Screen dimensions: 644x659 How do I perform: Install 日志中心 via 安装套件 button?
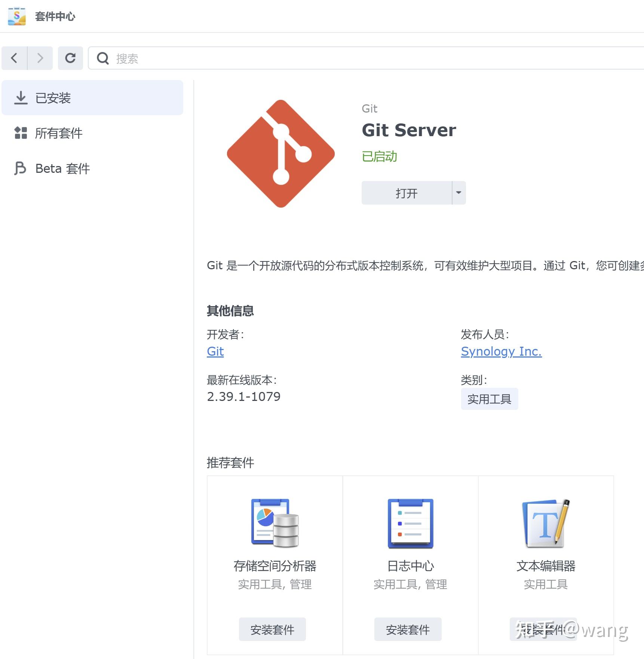tap(408, 629)
